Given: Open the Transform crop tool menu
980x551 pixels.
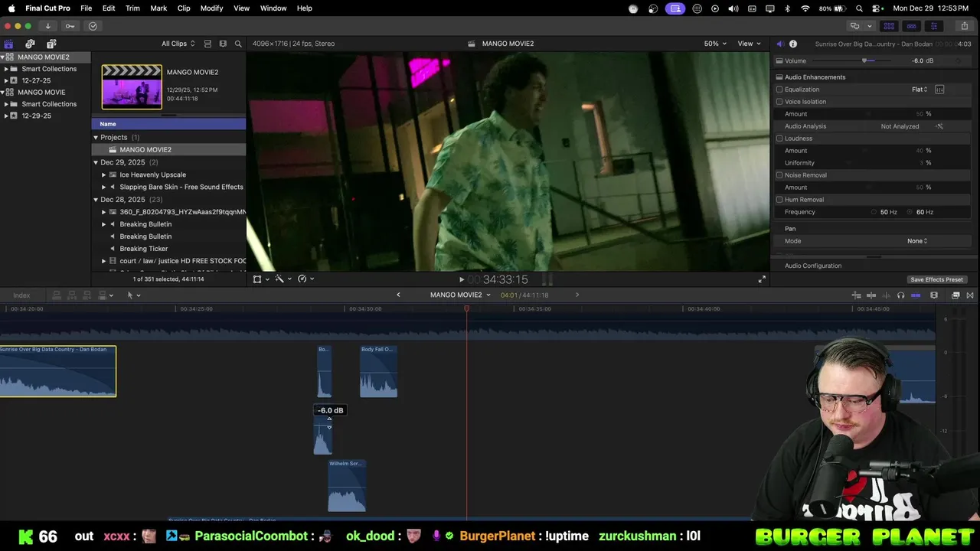Looking at the screenshot, I should (x=260, y=279).
